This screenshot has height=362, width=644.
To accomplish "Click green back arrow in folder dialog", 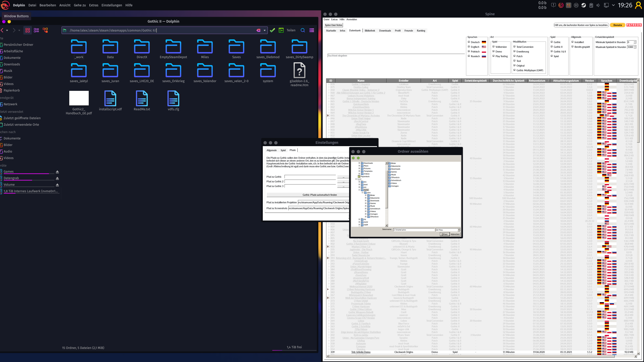I will pos(353,158).
